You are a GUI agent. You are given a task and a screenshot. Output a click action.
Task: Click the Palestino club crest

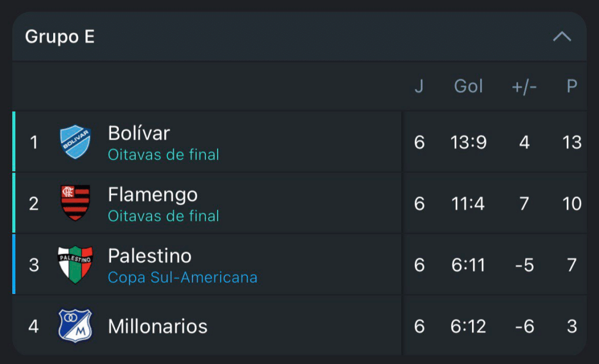[75, 265]
